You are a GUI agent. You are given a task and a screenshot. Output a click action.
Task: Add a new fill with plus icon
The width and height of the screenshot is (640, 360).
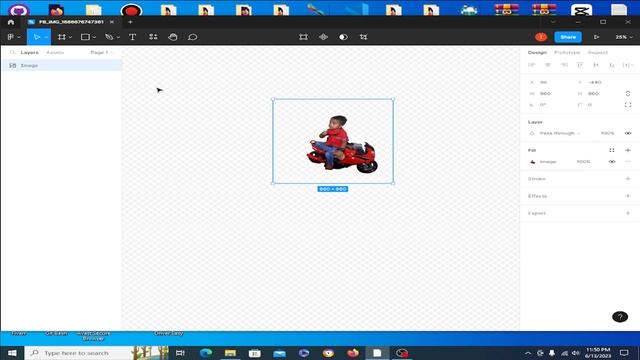coord(628,150)
